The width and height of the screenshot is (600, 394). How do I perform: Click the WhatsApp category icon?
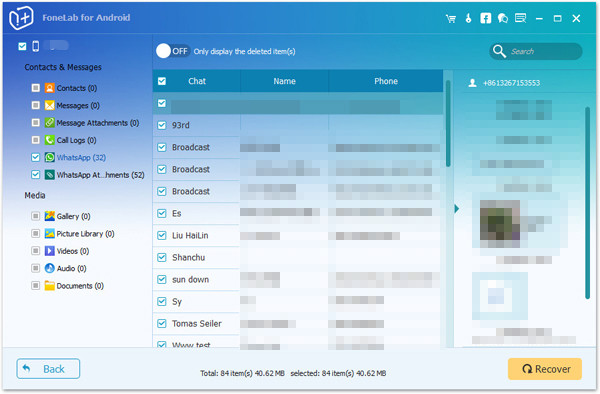point(50,157)
